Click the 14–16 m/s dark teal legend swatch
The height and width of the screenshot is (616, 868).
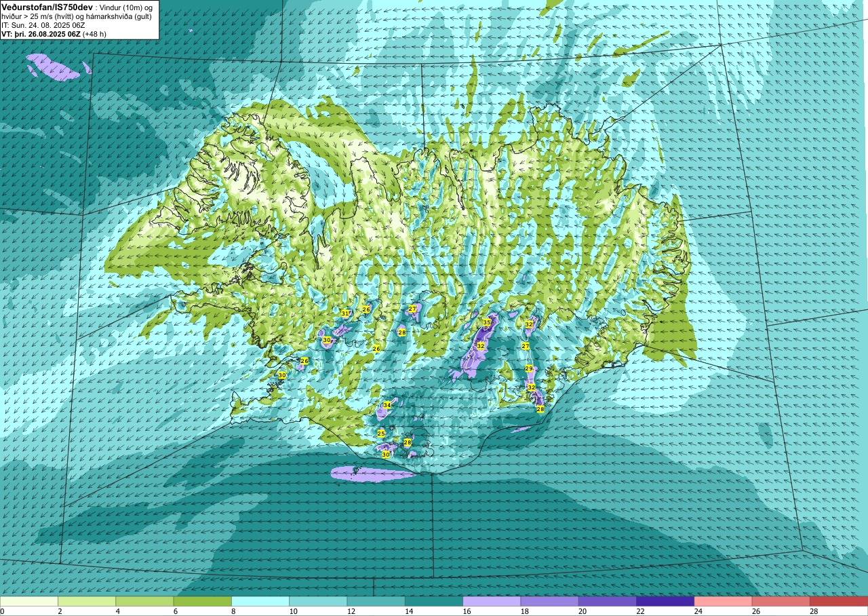[x=434, y=601]
